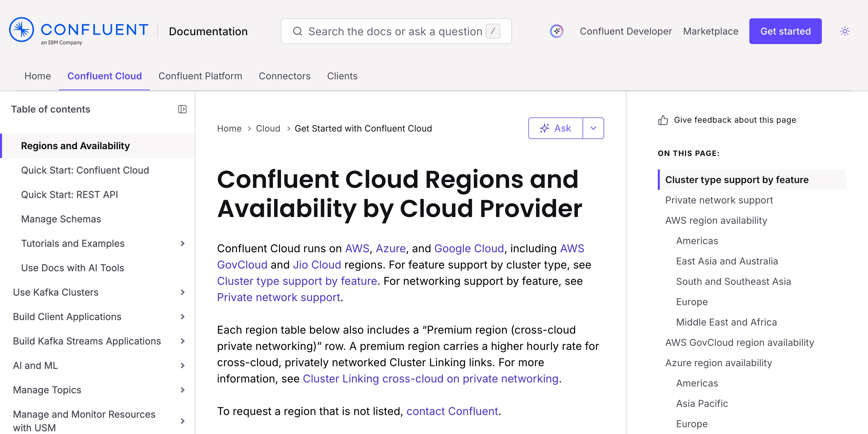Click Get Started with Confluent Cloud breadcrumb
The width and height of the screenshot is (868, 434).
pyautogui.click(x=363, y=129)
